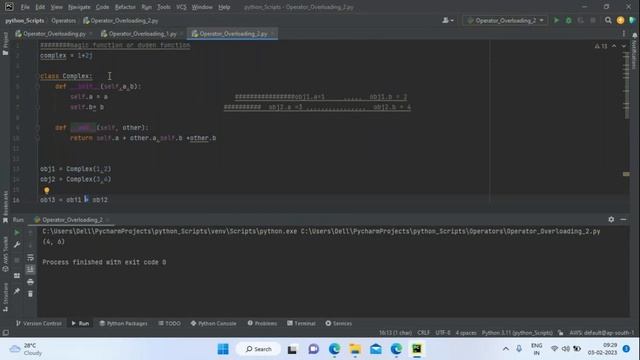Screen dimensions: 640x360
Task: Open Version Control tool window
Action: tap(39, 323)
